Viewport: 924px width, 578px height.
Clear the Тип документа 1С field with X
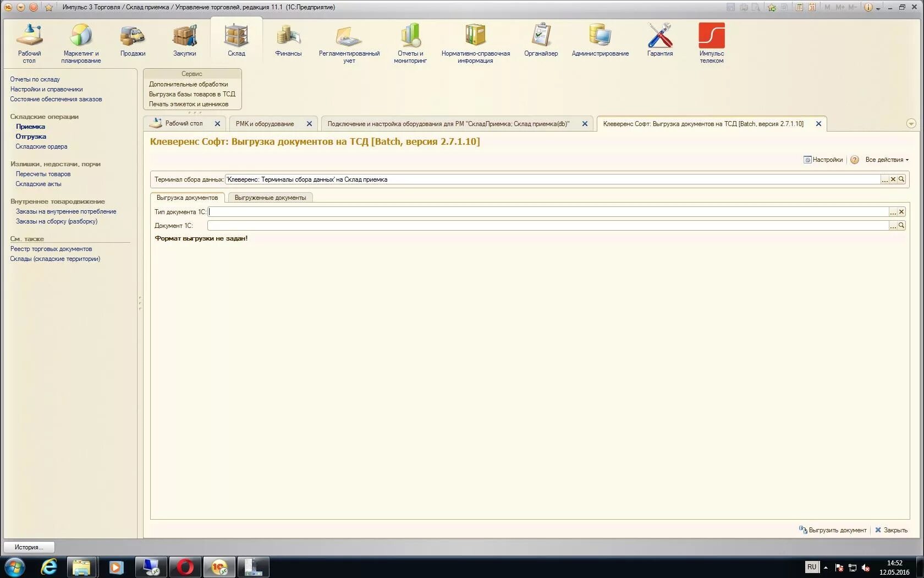[x=901, y=212]
